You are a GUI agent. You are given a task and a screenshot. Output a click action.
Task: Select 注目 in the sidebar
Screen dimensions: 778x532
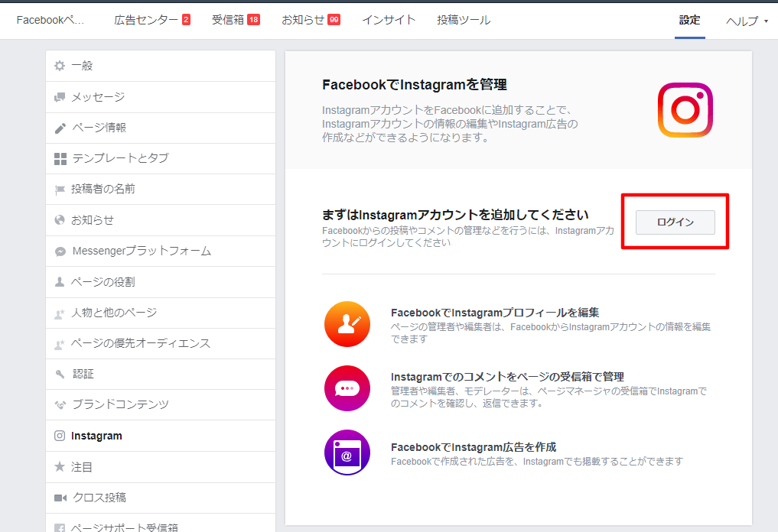pyautogui.click(x=161, y=467)
